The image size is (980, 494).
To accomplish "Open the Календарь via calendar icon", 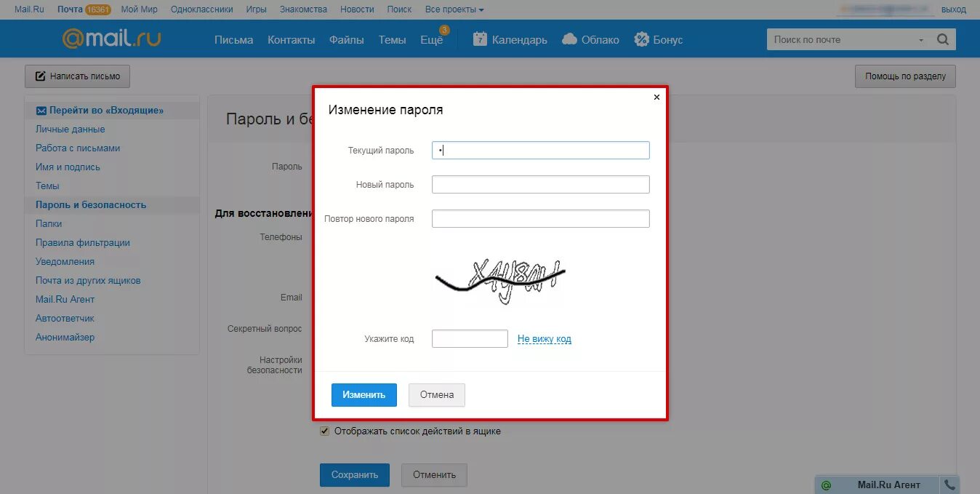I will [480, 39].
